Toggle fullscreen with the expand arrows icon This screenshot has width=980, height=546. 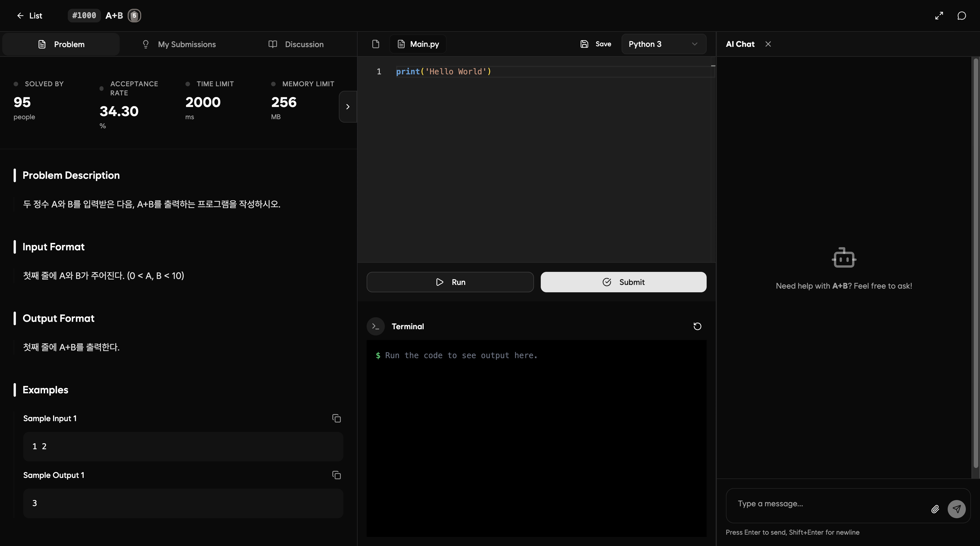point(939,16)
